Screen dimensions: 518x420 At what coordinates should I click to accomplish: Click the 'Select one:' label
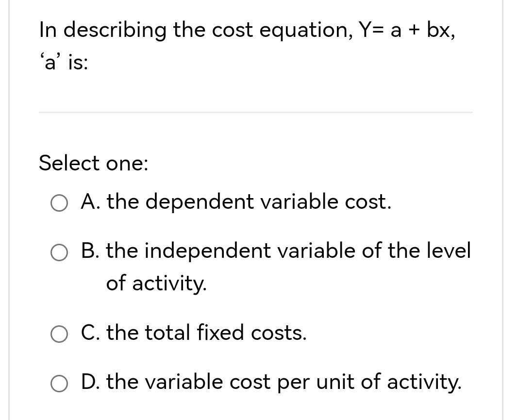click(x=93, y=163)
